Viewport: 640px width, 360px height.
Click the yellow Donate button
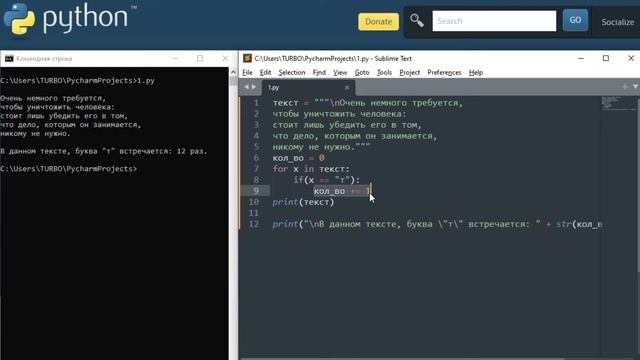(378, 22)
